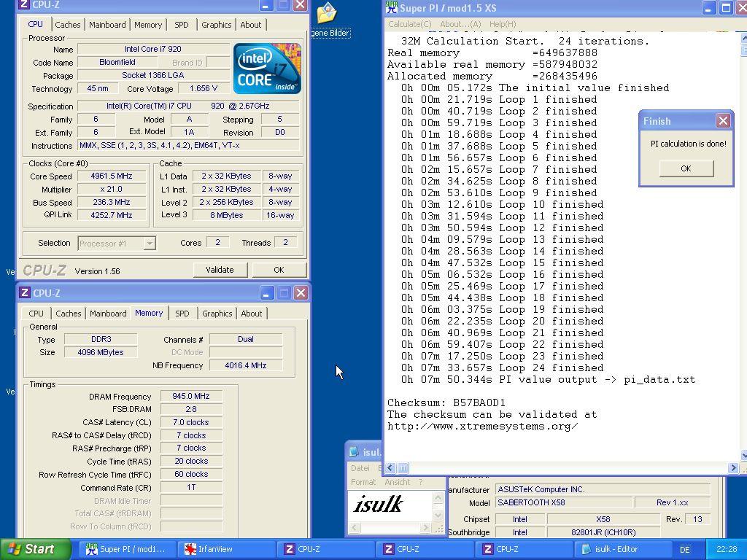Open the About...(A) menu in Super PI
747x560 pixels.
point(461,24)
